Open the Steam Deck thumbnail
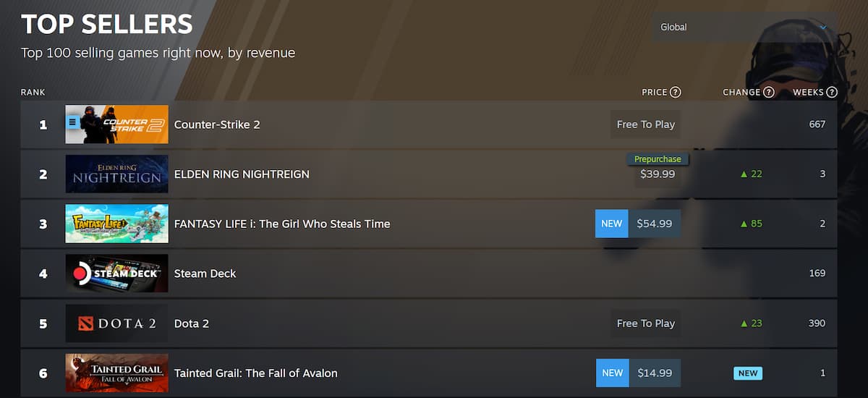This screenshot has width=868, height=398. (116, 274)
